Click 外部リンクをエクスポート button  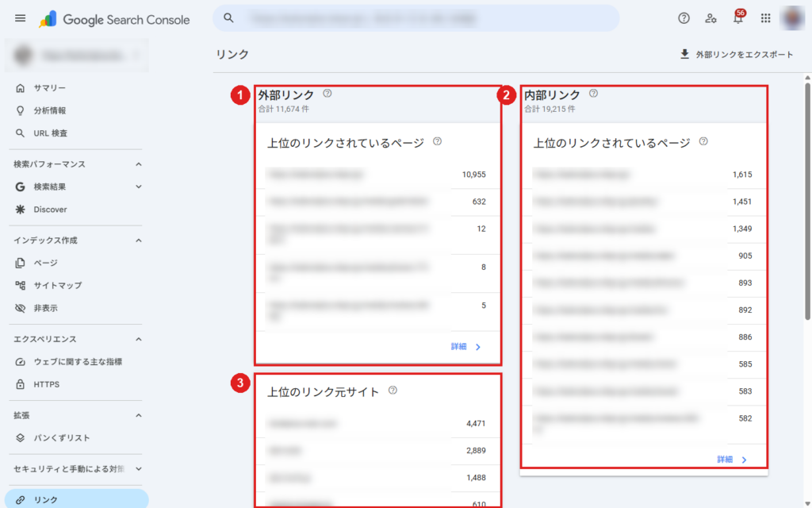point(737,55)
